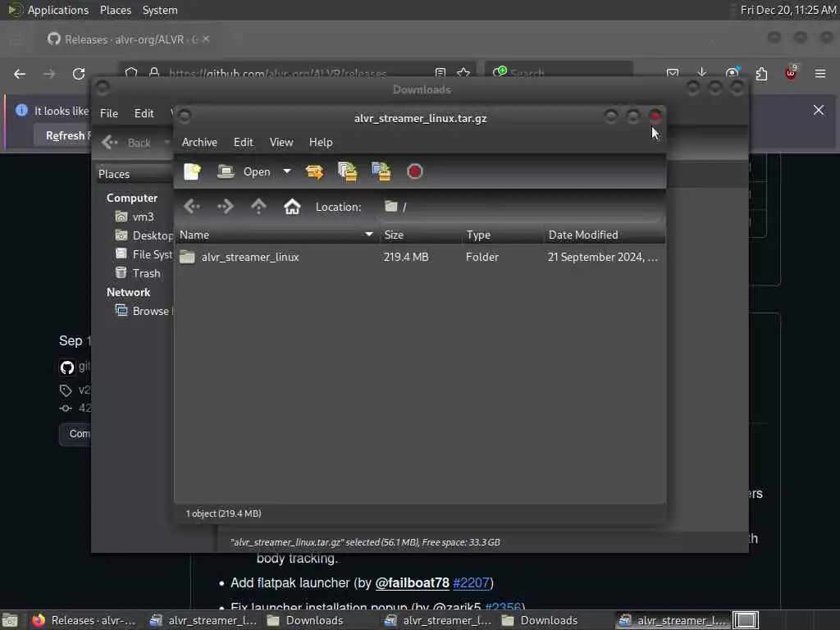Open the archive manager View menu
Viewport: 840px width, 630px height.
(x=281, y=142)
